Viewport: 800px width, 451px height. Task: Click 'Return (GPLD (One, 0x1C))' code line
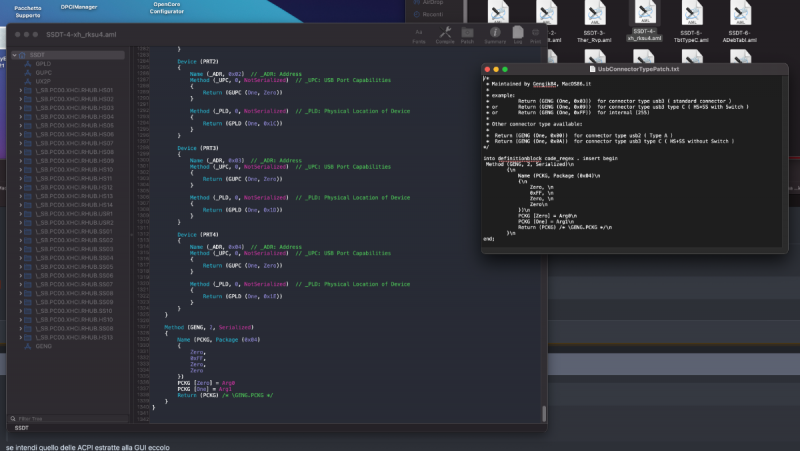(242, 123)
